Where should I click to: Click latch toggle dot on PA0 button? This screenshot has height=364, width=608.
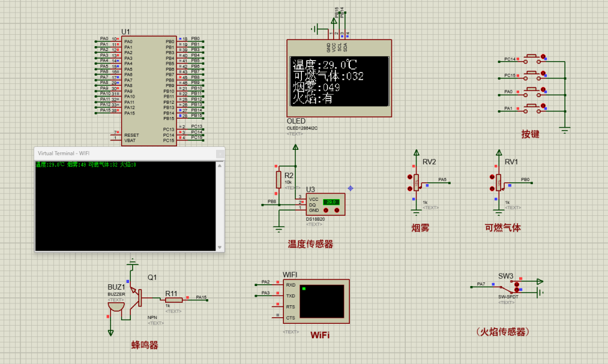544,89
